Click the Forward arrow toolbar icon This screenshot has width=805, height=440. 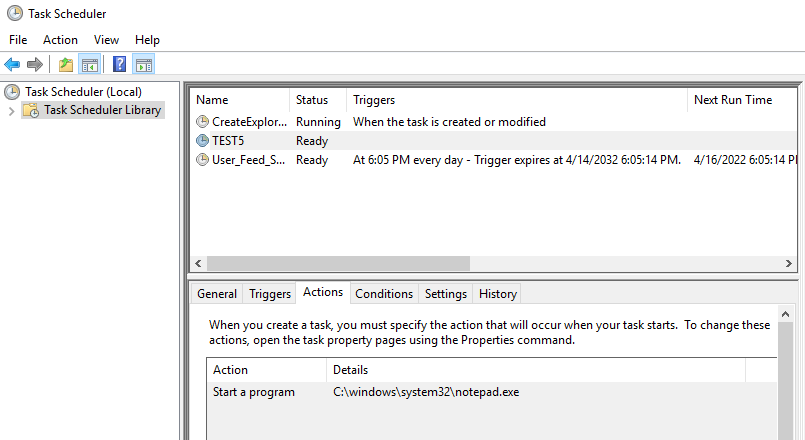coord(34,65)
